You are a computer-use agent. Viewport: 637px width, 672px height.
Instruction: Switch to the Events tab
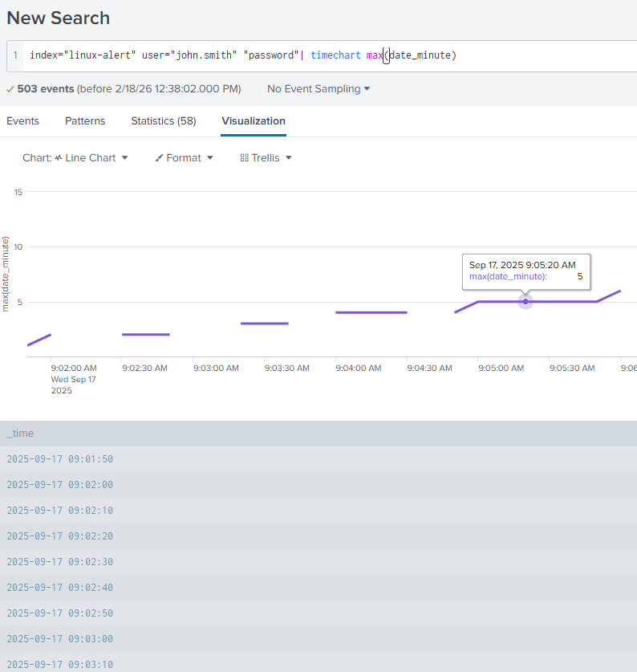pyautogui.click(x=22, y=121)
